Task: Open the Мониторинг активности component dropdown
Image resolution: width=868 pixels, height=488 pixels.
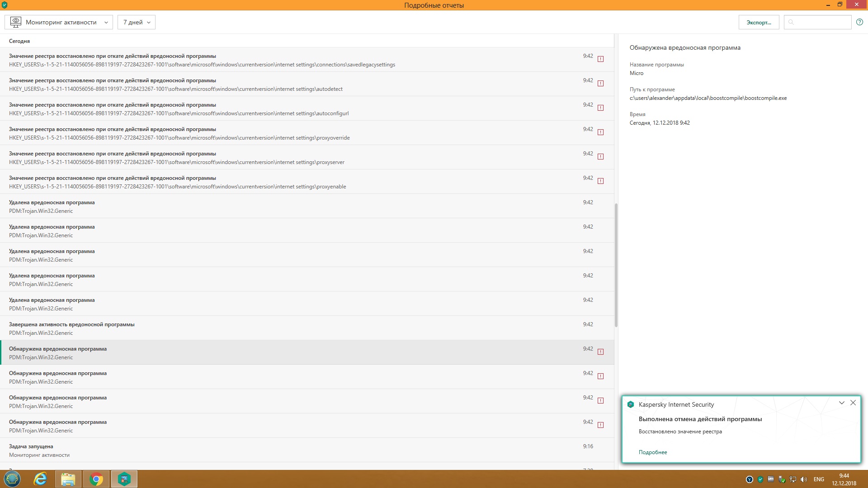Action: point(59,22)
